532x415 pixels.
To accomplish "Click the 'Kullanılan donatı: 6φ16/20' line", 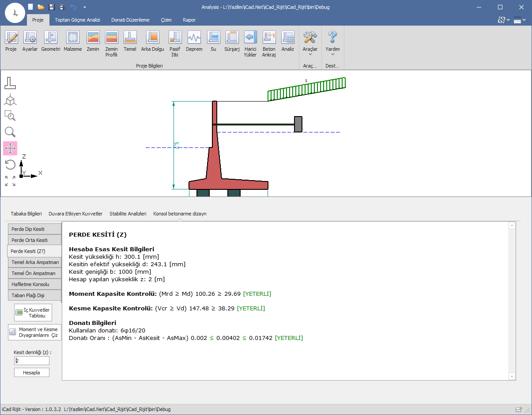I will tap(107, 330).
